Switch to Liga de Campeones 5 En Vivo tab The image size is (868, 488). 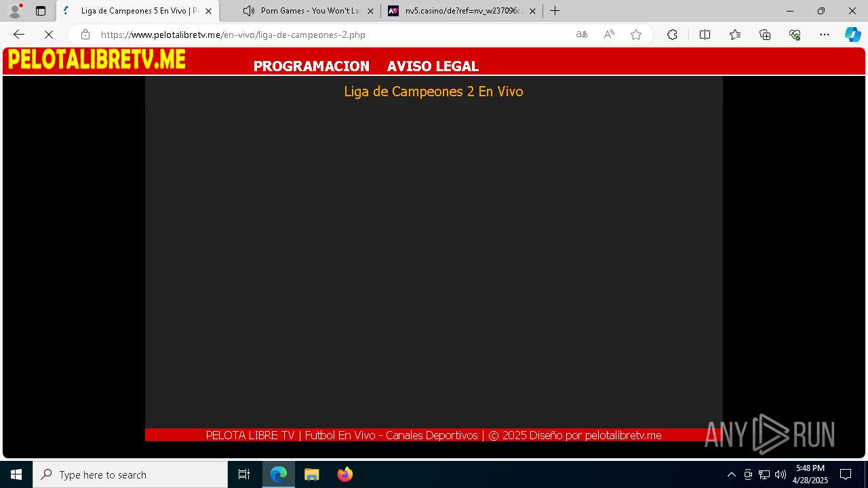(x=138, y=11)
